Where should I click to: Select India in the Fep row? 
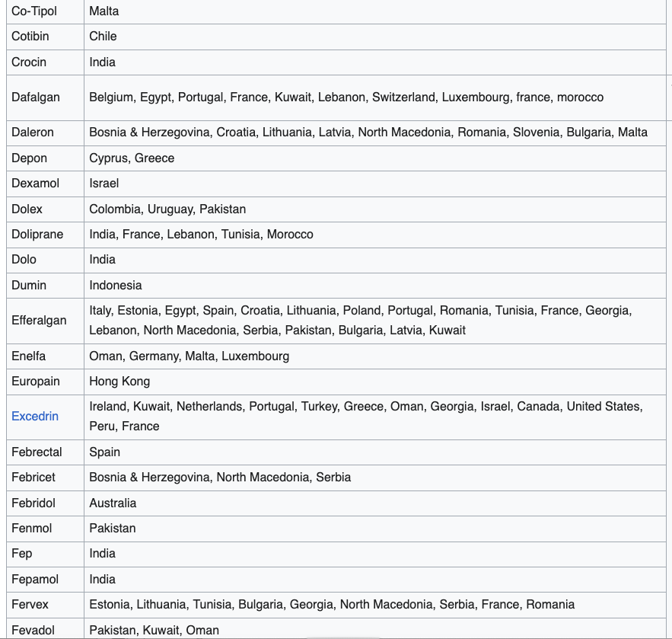coord(103,554)
